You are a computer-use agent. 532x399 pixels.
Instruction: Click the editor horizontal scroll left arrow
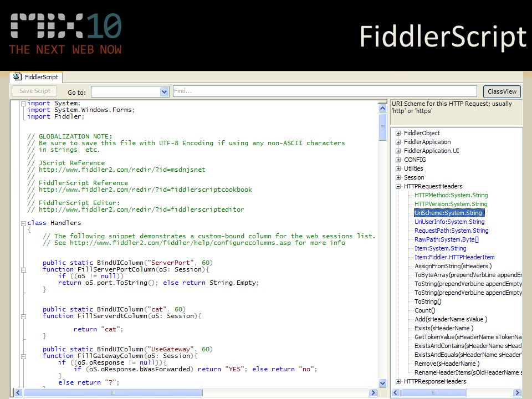coord(18,392)
